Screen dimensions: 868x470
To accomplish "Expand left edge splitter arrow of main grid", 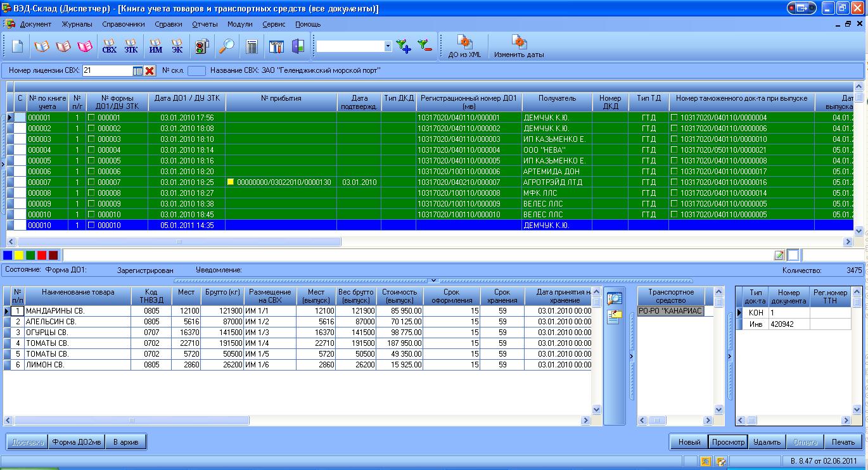I will coord(3,165).
